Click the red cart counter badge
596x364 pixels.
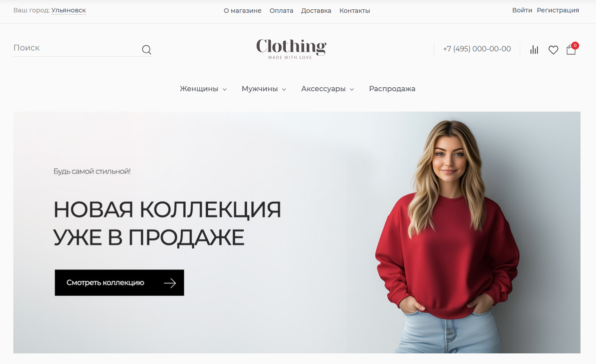click(575, 45)
